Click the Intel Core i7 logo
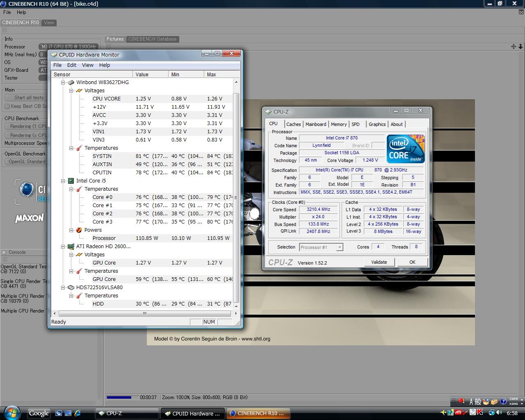This screenshot has height=420, width=525. [x=405, y=149]
